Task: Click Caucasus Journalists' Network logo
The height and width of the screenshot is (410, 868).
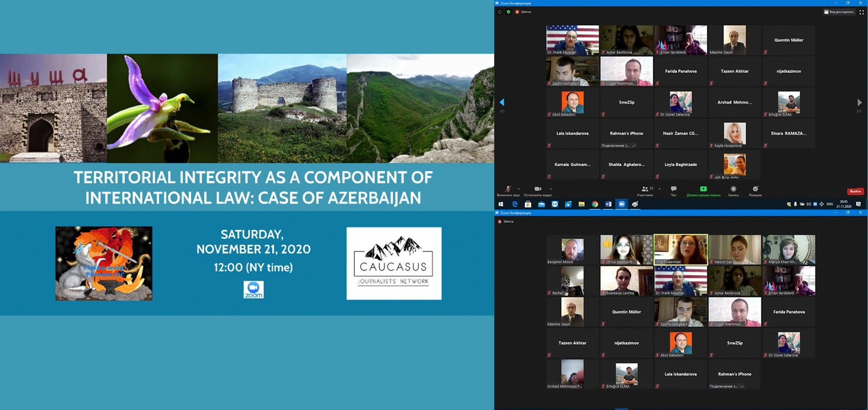Action: pos(394,263)
